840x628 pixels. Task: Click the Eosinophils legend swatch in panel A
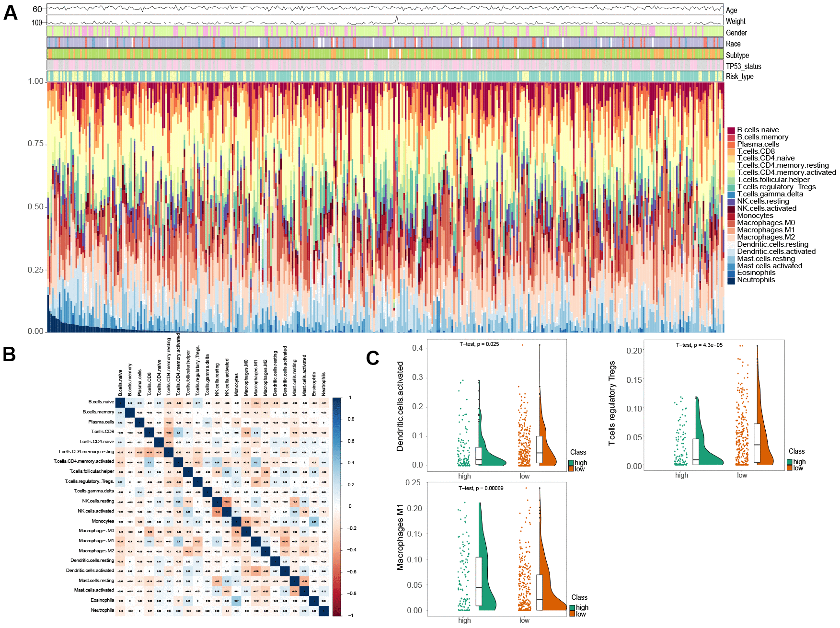pyautogui.click(x=731, y=273)
